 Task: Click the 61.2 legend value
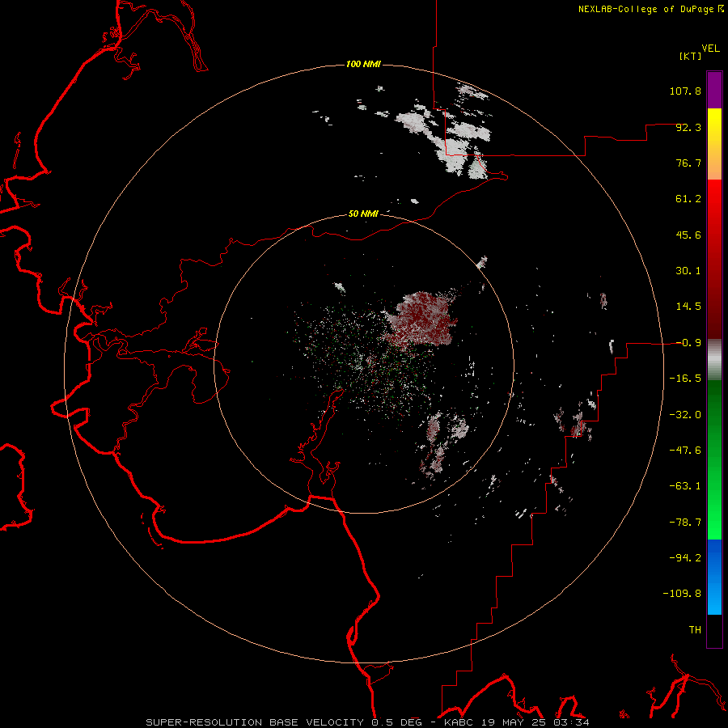click(688, 199)
